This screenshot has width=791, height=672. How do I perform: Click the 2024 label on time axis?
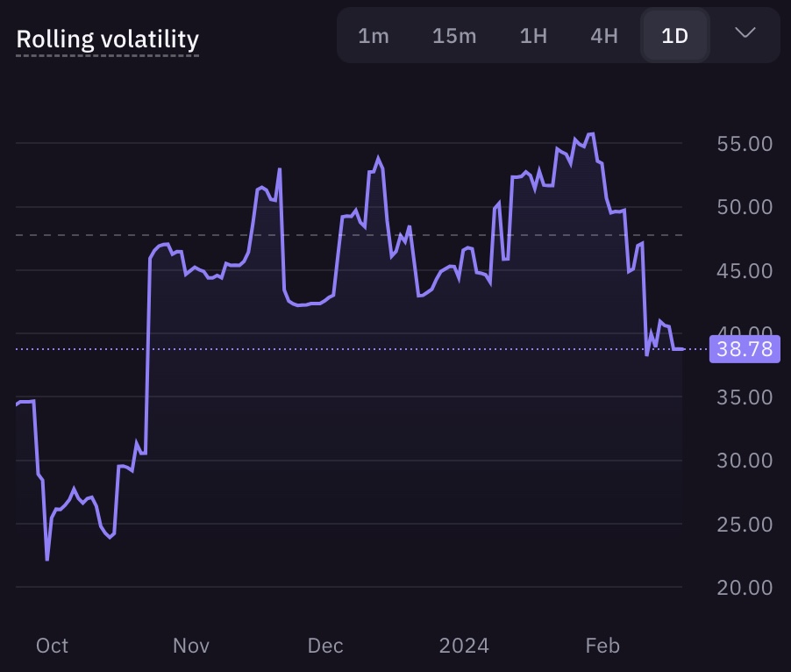pyautogui.click(x=464, y=646)
